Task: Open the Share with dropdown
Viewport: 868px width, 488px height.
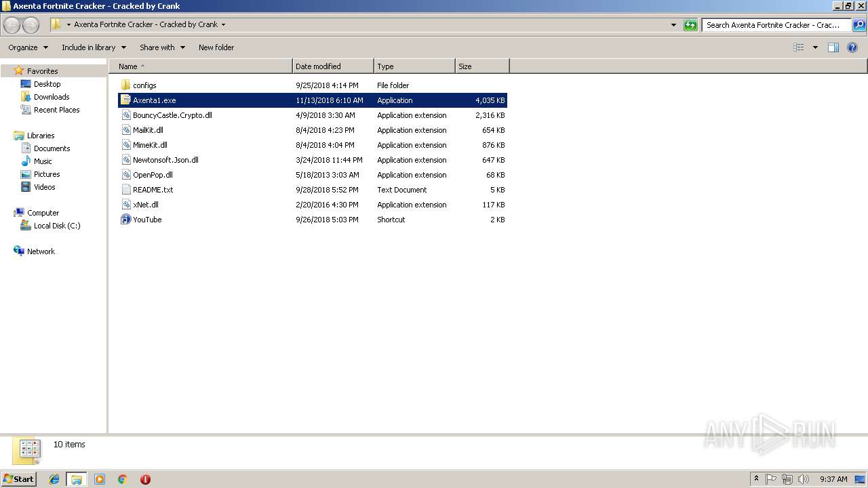Action: click(x=162, y=47)
